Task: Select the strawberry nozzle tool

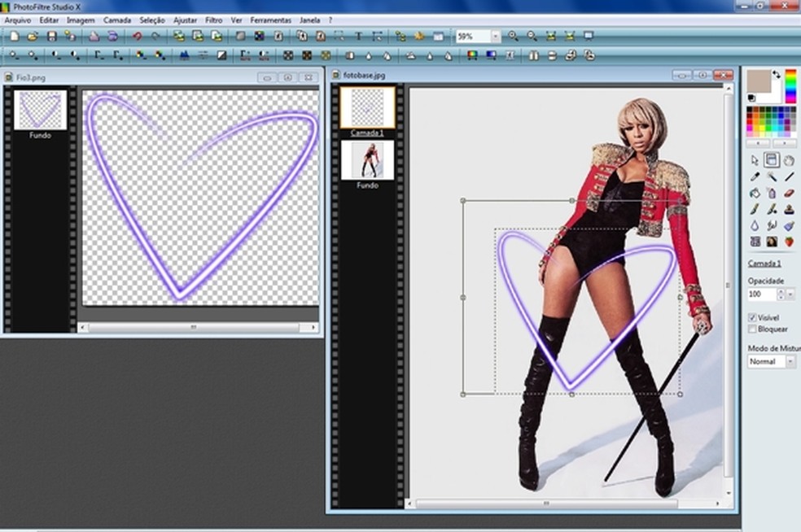Action: click(789, 242)
